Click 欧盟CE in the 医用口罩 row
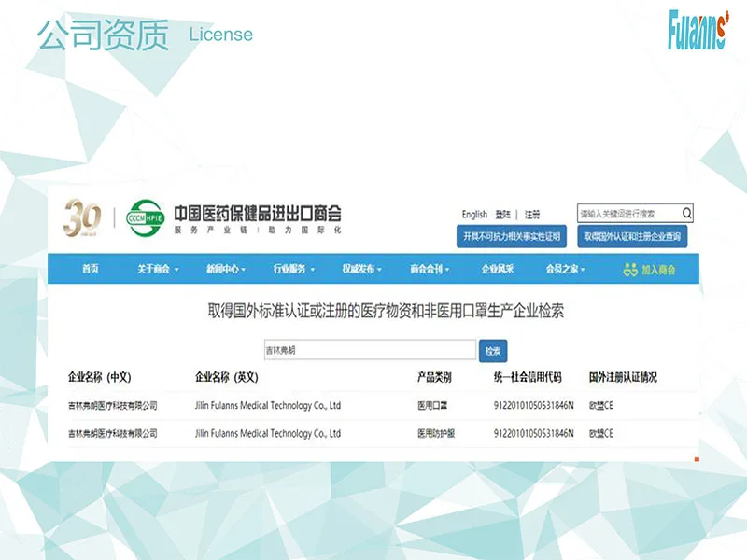This screenshot has width=747, height=560. [601, 406]
